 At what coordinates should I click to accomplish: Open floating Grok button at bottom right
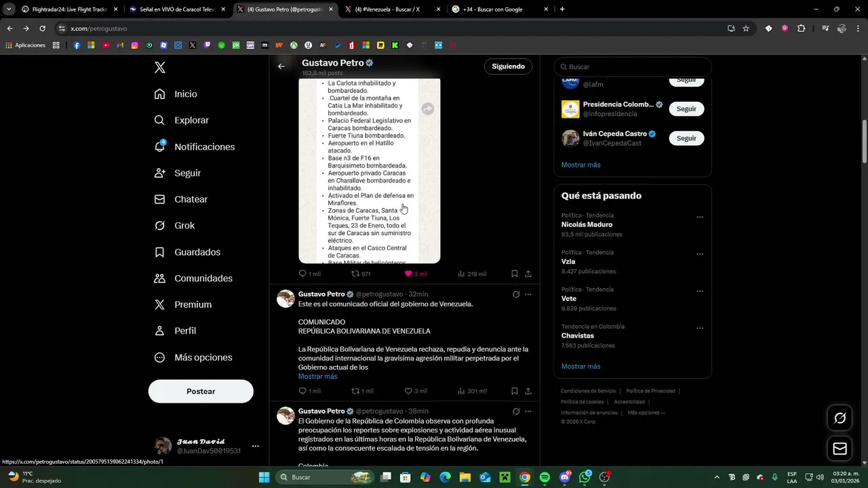pyautogui.click(x=840, y=418)
